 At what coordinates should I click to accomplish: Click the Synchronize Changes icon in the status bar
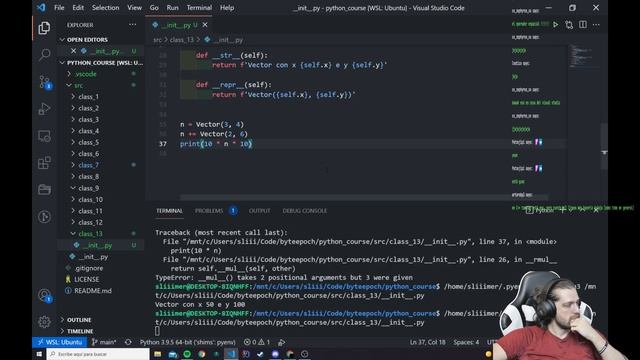coord(128,342)
